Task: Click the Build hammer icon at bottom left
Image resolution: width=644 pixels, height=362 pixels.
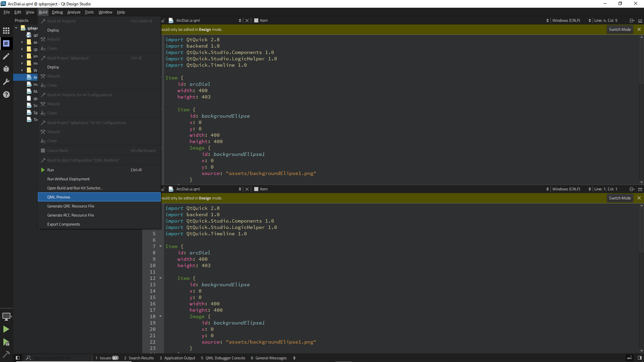Action: click(6, 354)
